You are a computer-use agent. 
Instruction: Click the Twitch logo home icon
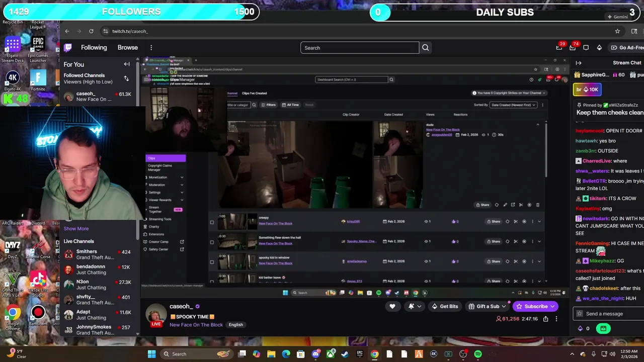(x=68, y=48)
